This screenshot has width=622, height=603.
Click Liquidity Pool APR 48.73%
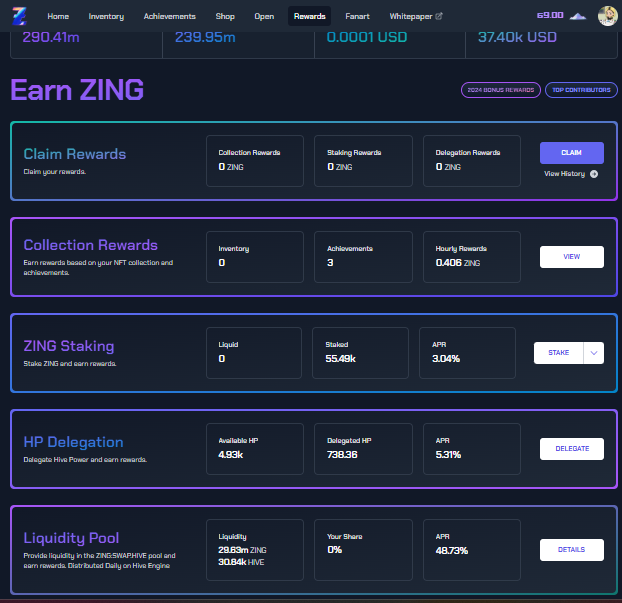[x=452, y=551]
